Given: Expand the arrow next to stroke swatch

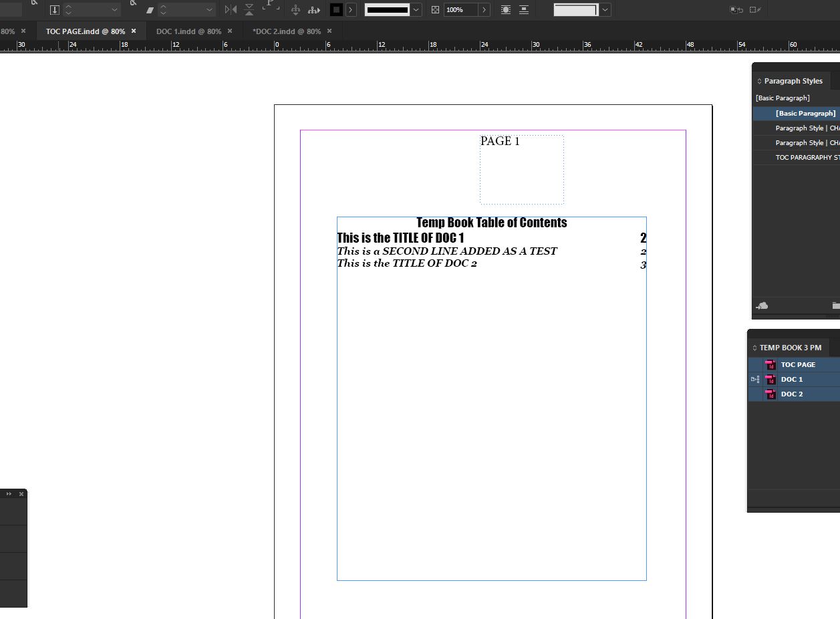Looking at the screenshot, I should click(x=351, y=10).
